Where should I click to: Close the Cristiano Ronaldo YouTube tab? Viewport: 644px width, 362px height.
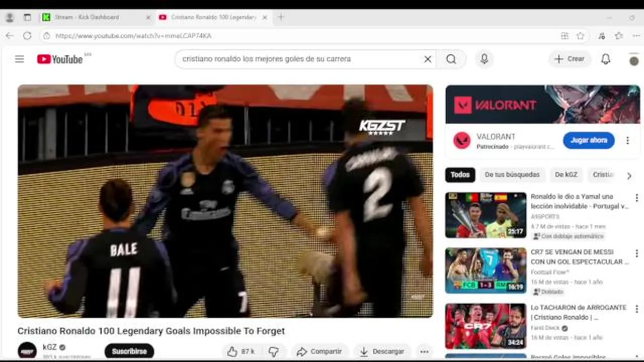point(265,17)
